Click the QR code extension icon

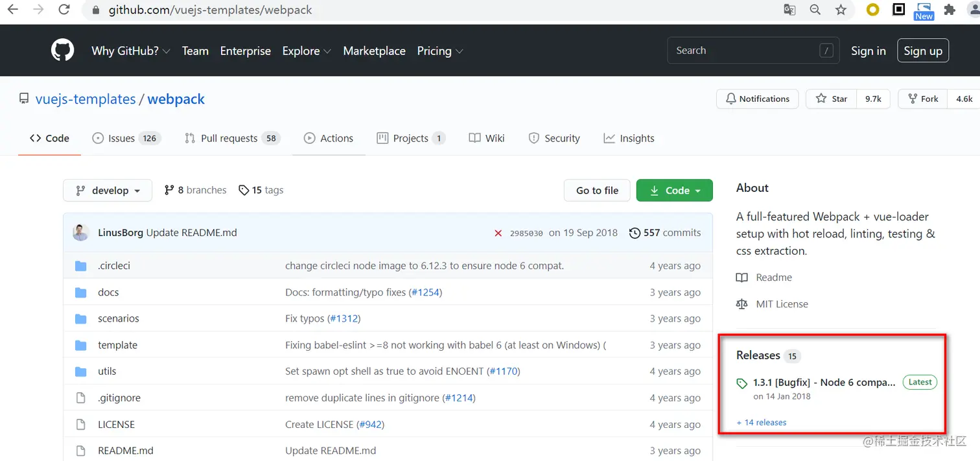click(899, 10)
